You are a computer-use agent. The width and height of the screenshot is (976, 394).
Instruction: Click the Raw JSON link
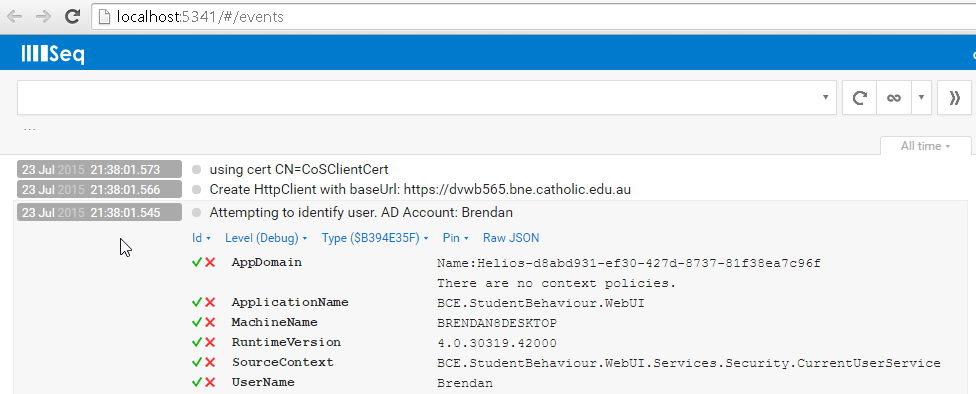[x=510, y=238]
